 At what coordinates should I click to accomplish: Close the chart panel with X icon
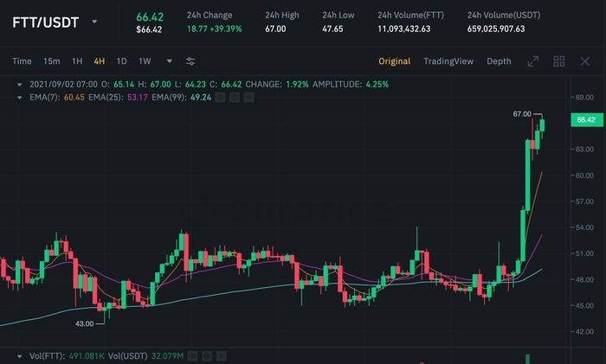584,61
